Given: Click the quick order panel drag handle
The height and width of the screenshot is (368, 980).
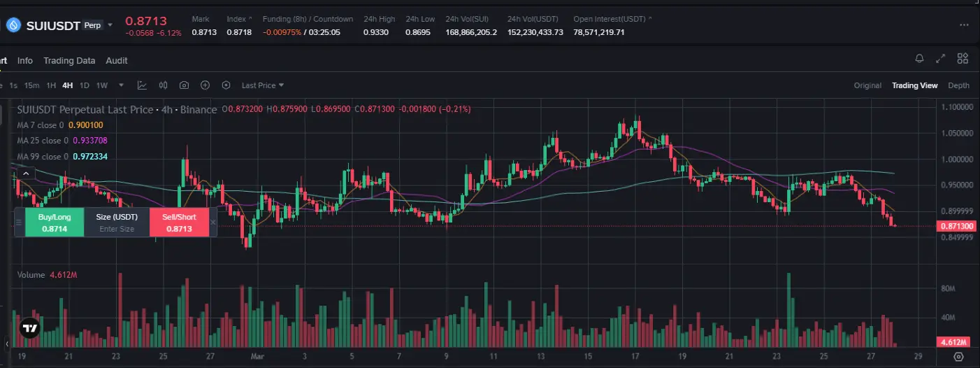Looking at the screenshot, I should pos(20,222).
